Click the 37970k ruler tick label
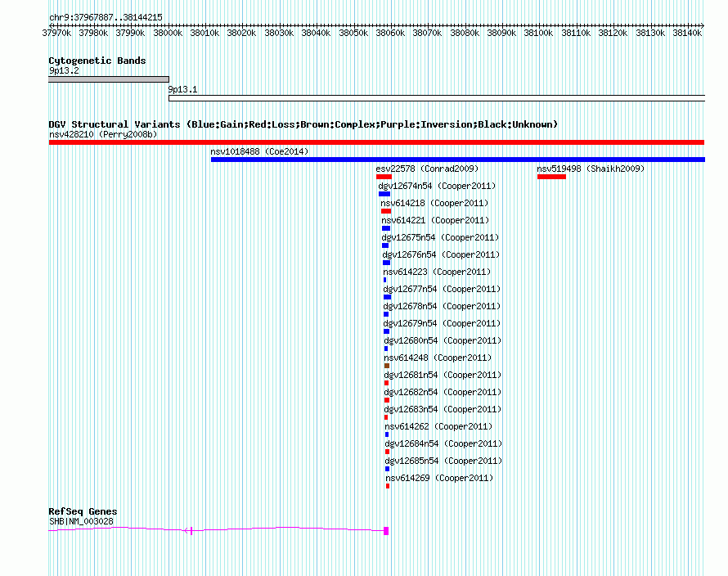Image resolution: width=728 pixels, height=576 pixels. (56, 33)
